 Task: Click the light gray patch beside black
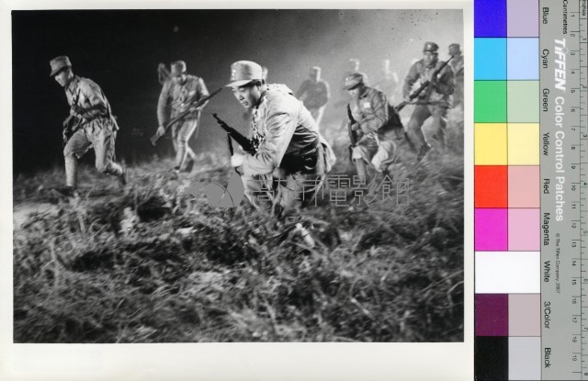tap(524, 358)
